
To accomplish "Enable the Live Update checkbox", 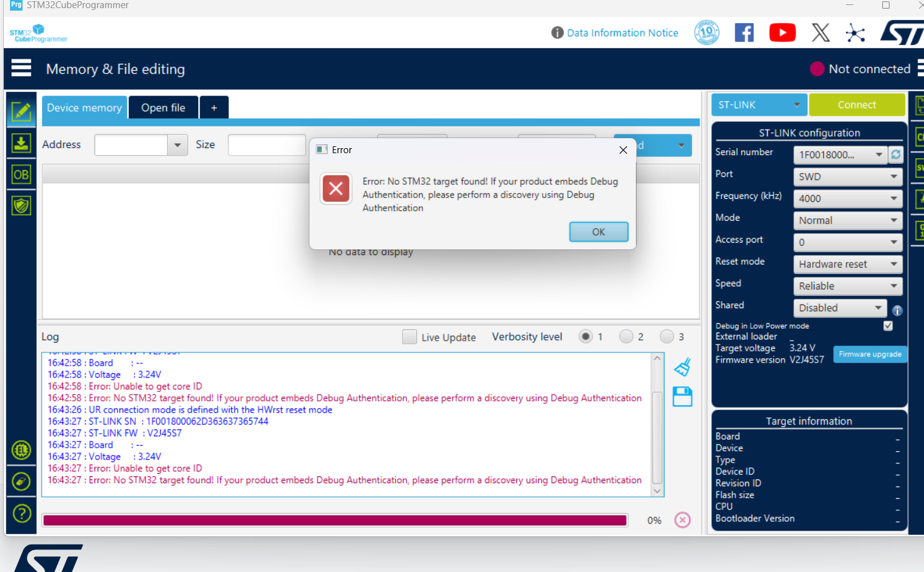I will (409, 337).
